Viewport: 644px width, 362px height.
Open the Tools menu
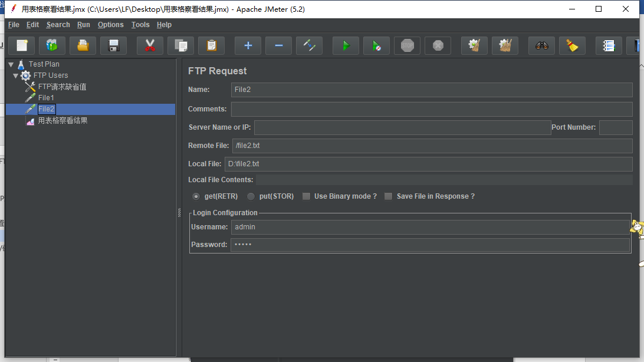140,25
